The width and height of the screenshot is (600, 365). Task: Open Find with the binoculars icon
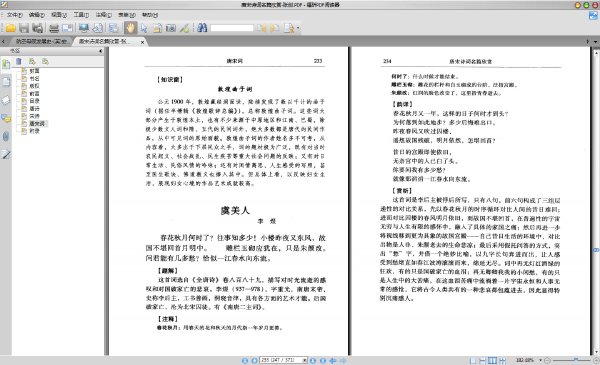(202, 28)
